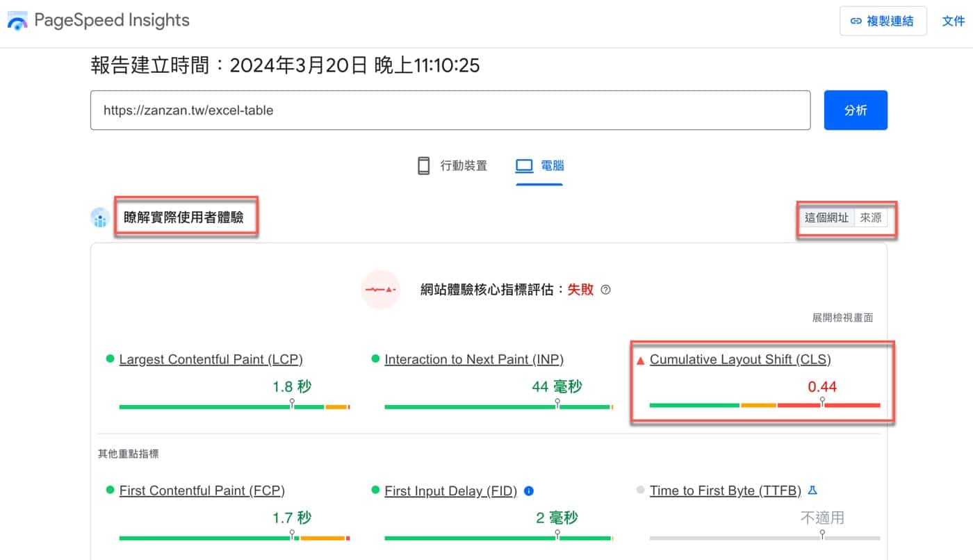Screen dimensions: 973x560
Task: Click the TTFB grey distribution bar
Action: point(764,538)
